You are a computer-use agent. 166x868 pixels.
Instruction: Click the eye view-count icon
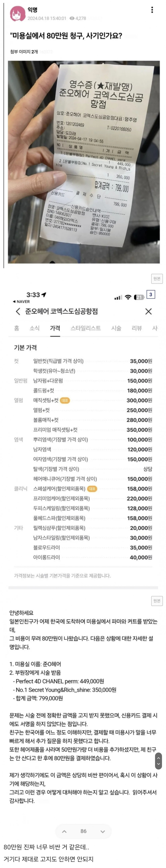(x=72, y=19)
